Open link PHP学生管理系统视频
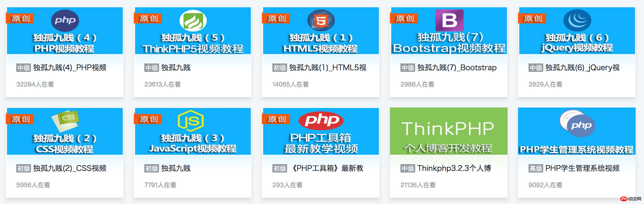Screen dimensions: 644x204 click(x=582, y=168)
